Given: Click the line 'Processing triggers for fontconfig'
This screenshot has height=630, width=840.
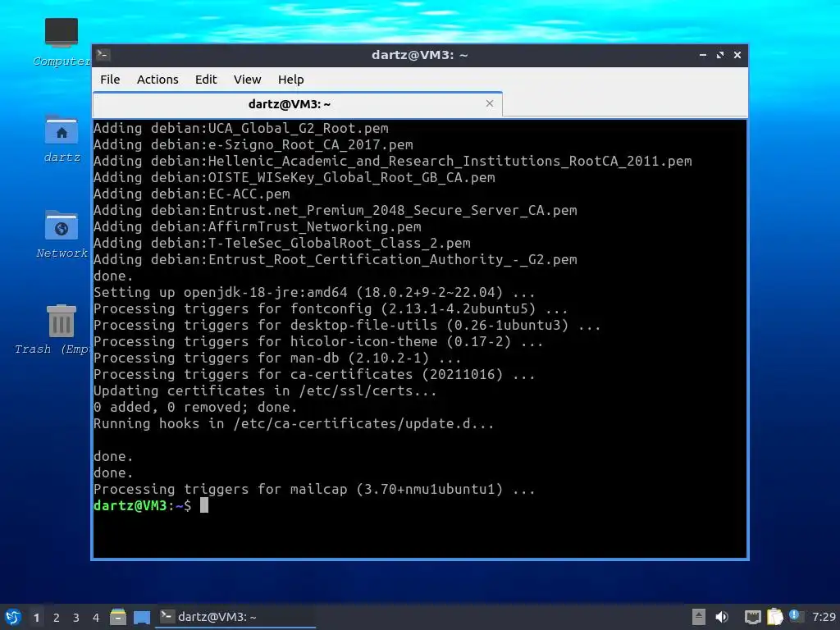Looking at the screenshot, I should point(331,308).
